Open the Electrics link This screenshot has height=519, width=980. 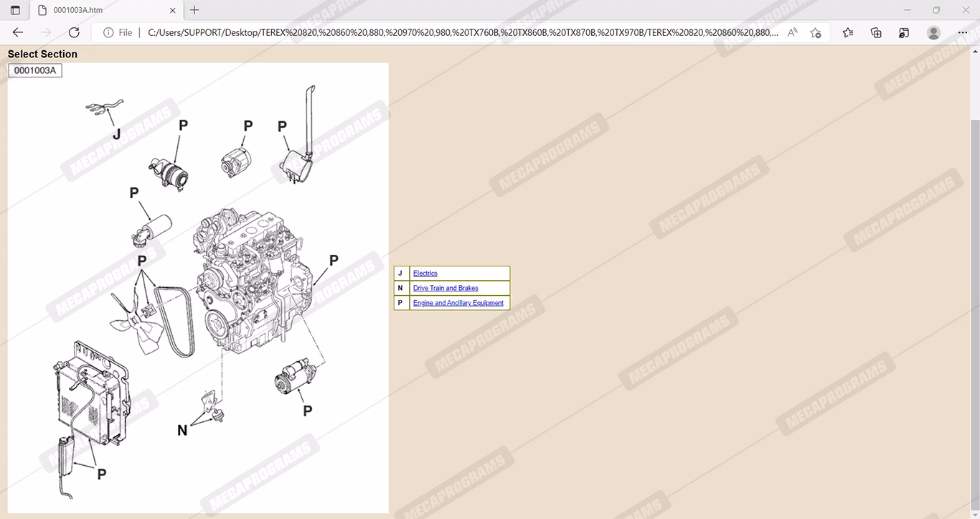[x=425, y=273]
